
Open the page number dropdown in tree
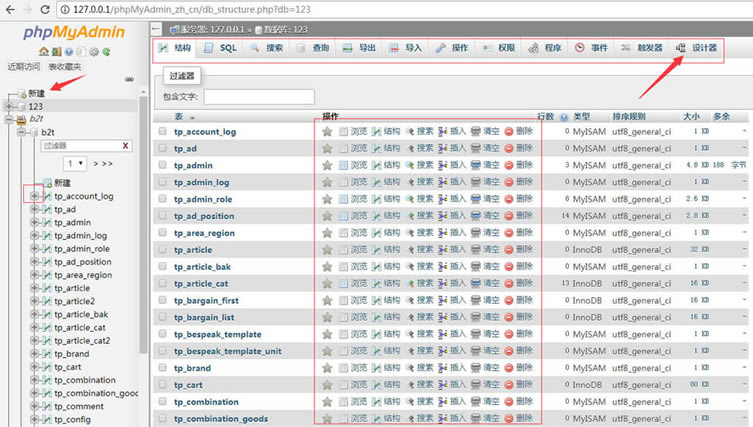[75, 163]
